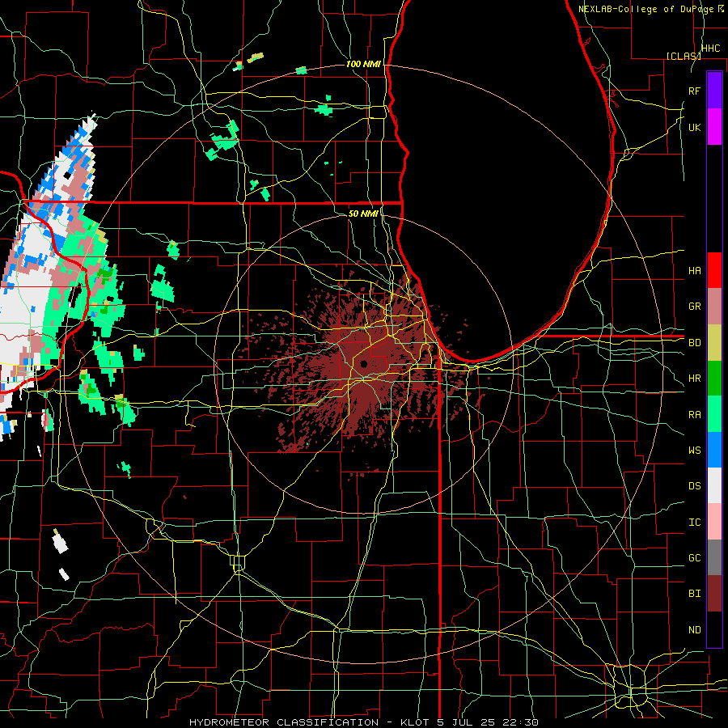Image resolution: width=728 pixels, height=728 pixels.
Task: Click the 'IC' legend label text
Action: point(695,523)
